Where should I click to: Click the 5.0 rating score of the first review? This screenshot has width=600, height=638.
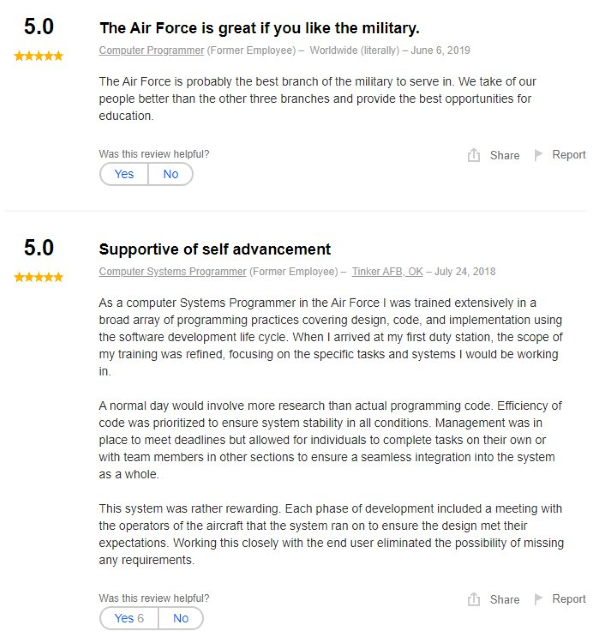pos(38,27)
